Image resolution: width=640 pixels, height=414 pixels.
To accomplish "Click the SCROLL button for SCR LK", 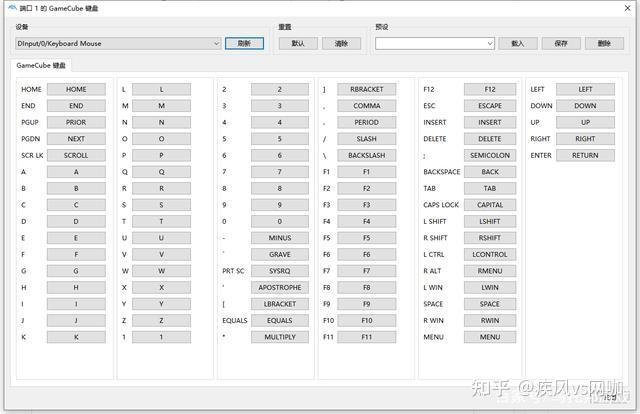I will pos(76,156).
